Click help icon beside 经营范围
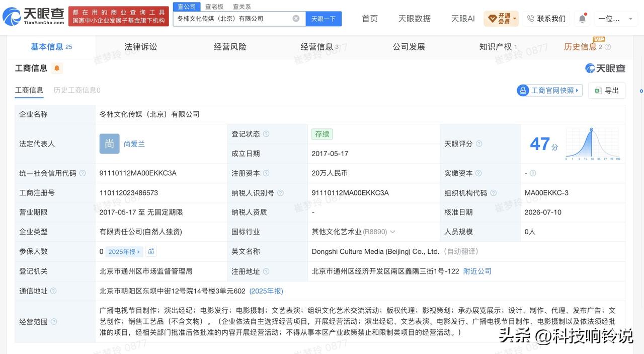This screenshot has height=354, width=644. tap(53, 321)
